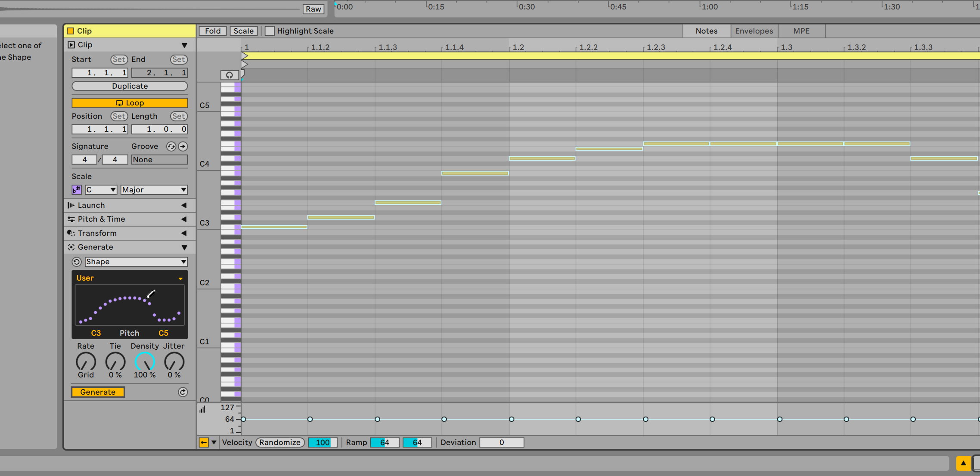The width and height of the screenshot is (980, 476).
Task: Click the first Ramp value 64
Action: 385,442
